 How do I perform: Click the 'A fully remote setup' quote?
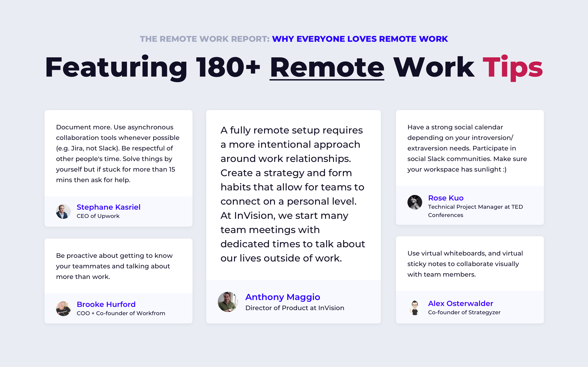click(293, 194)
